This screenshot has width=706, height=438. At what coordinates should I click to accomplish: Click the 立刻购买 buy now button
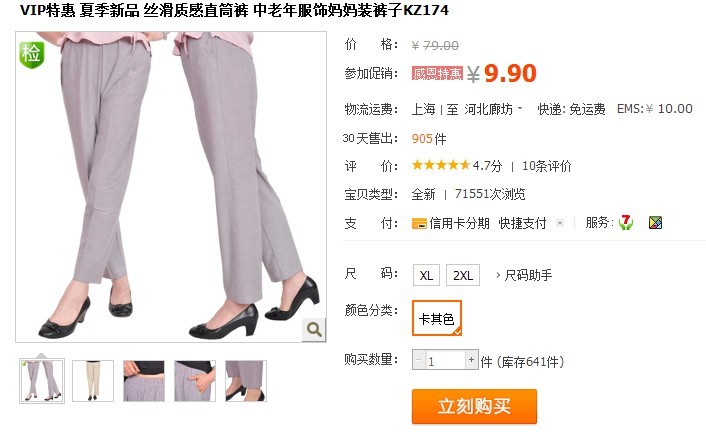[474, 406]
